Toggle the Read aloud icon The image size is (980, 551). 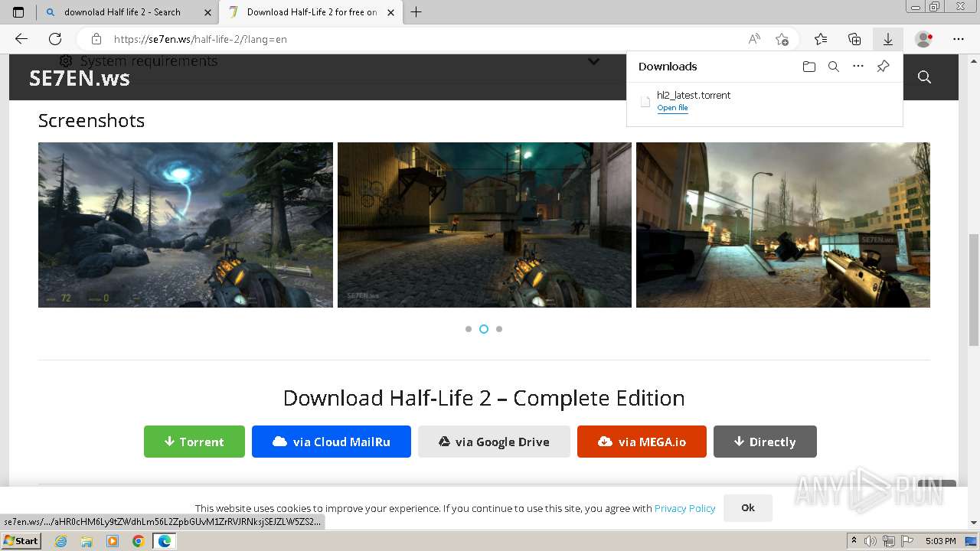(x=754, y=39)
